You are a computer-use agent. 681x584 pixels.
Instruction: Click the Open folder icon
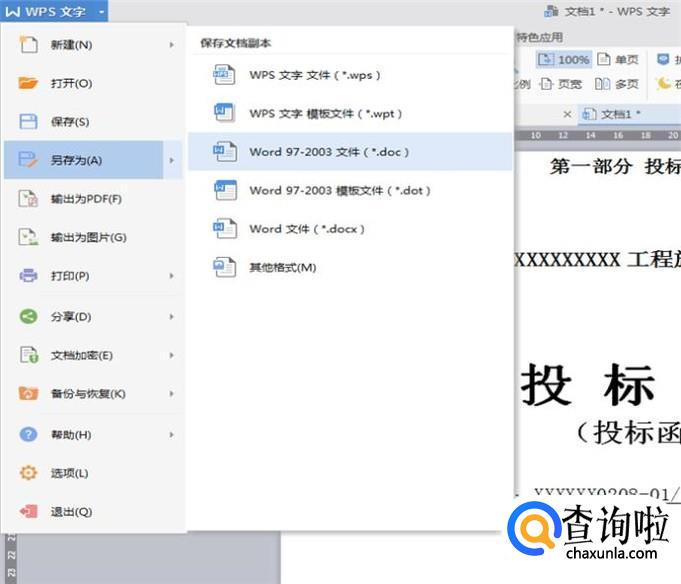pyautogui.click(x=28, y=83)
